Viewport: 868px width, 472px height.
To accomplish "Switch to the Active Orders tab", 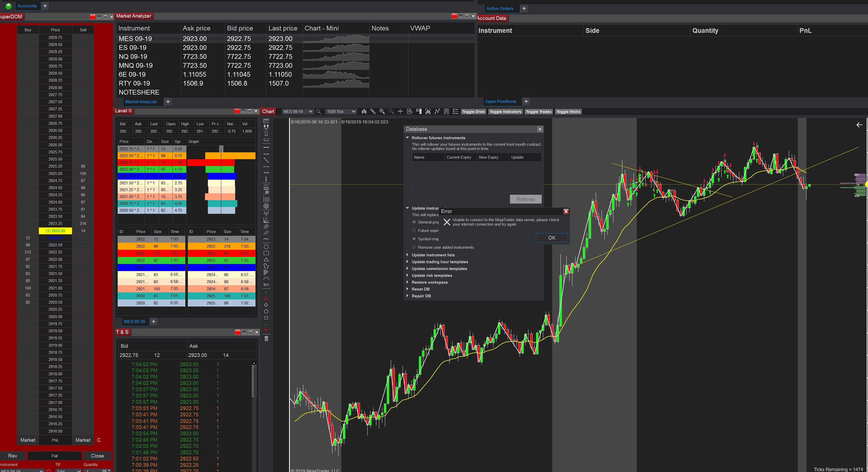I will 499,8.
